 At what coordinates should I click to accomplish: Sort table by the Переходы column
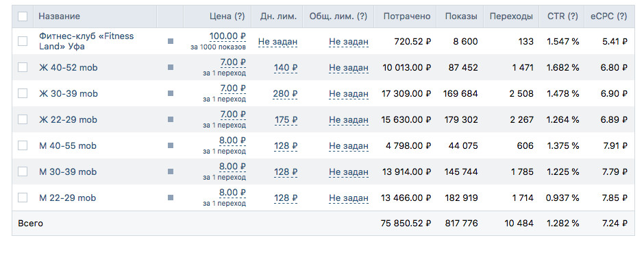pyautogui.click(x=511, y=16)
